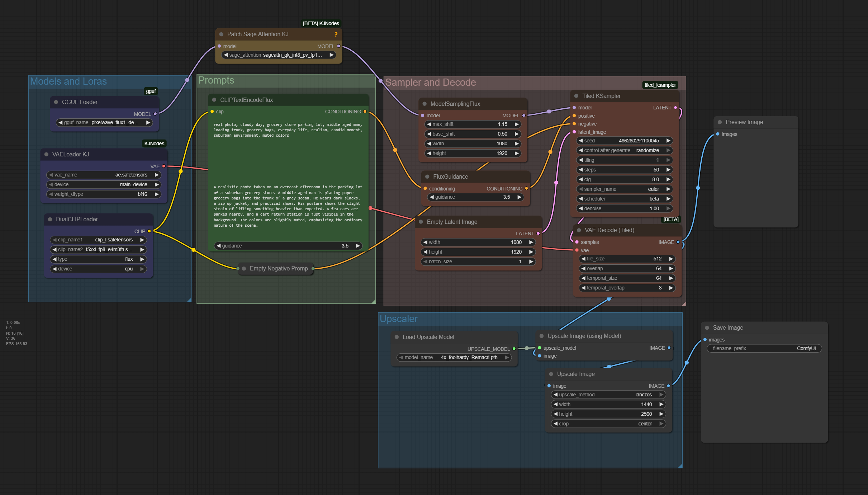Open the upscale_method lanczos dropdown
This screenshot has width=868, height=495.
click(608, 395)
